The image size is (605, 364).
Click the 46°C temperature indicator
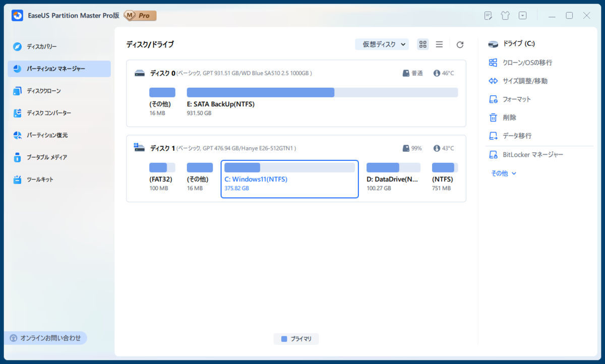pyautogui.click(x=444, y=73)
